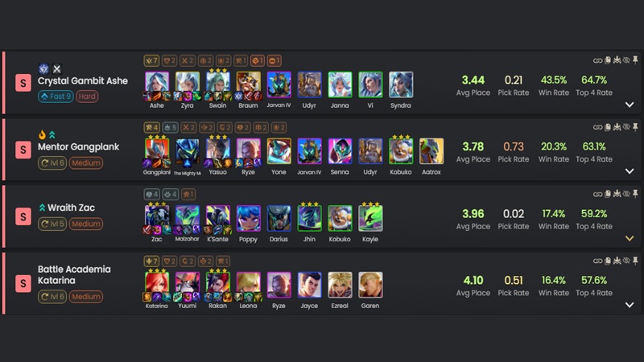Toggle hide eye on Mentor Gangplank row
Screen dimensions: 644x362
click(626, 127)
